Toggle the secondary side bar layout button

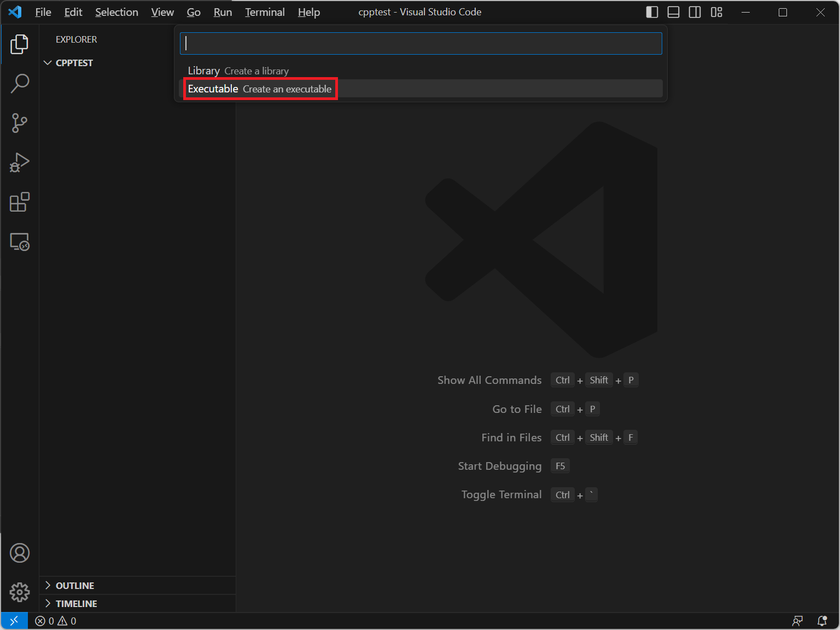click(x=695, y=12)
